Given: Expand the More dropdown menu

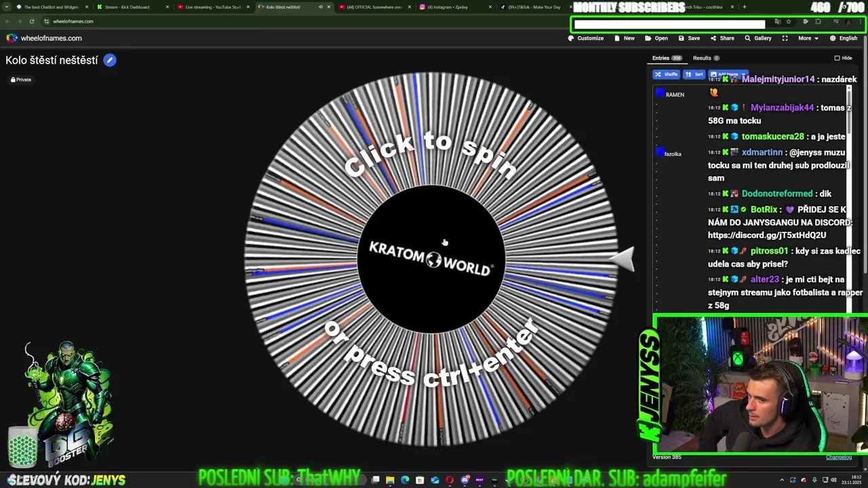Looking at the screenshot, I should (808, 38).
